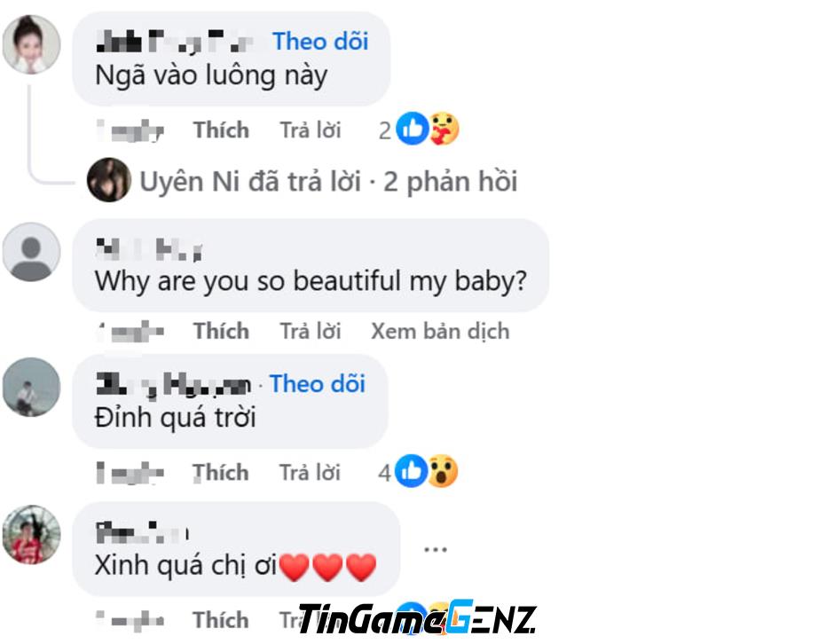Click the care hug emoji reaction icon
This screenshot has width=834, height=644.
click(x=445, y=129)
